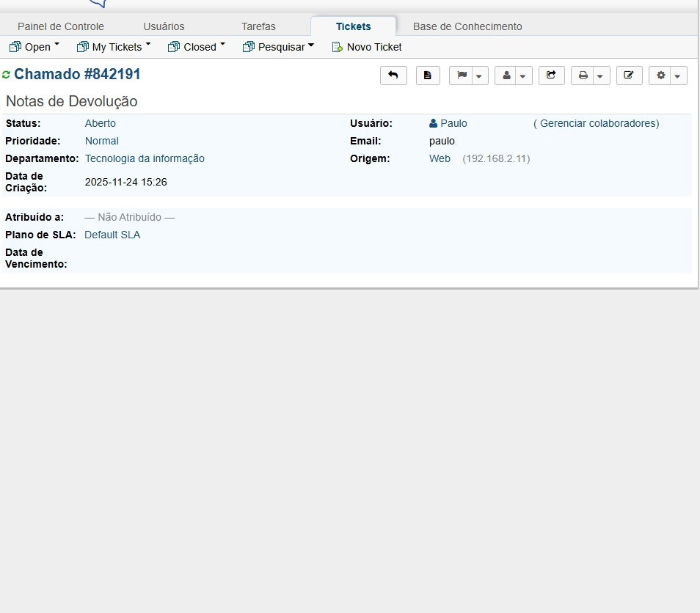Image resolution: width=700 pixels, height=613 pixels.
Task: Open the user Paulo profile link
Action: (x=453, y=123)
